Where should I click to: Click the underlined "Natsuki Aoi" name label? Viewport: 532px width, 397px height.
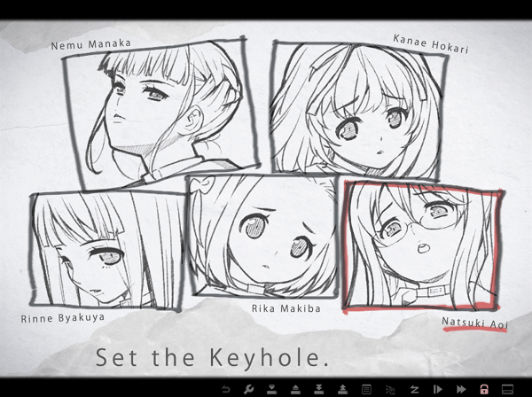pyautogui.click(x=474, y=323)
